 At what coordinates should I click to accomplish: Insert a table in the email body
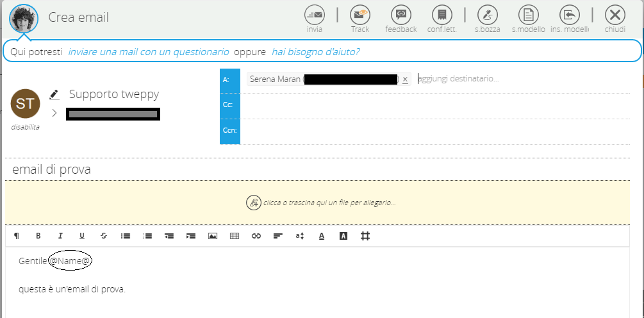235,236
